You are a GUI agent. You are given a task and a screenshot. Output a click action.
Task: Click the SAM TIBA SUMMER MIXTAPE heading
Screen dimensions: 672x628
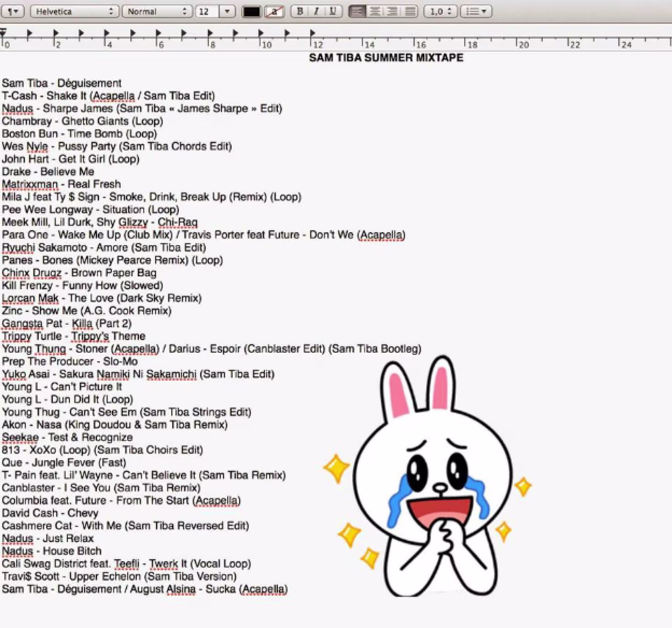pos(386,58)
